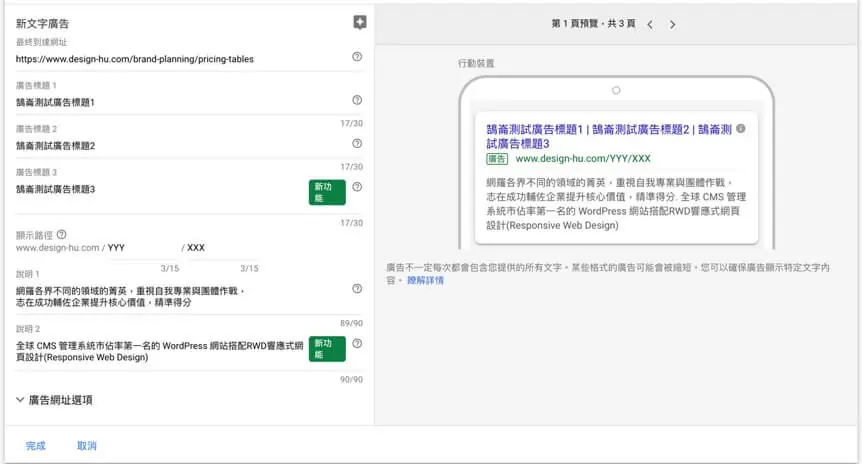Click the 行動裝置 label
Screen dimensions: 862x464
tap(476, 64)
